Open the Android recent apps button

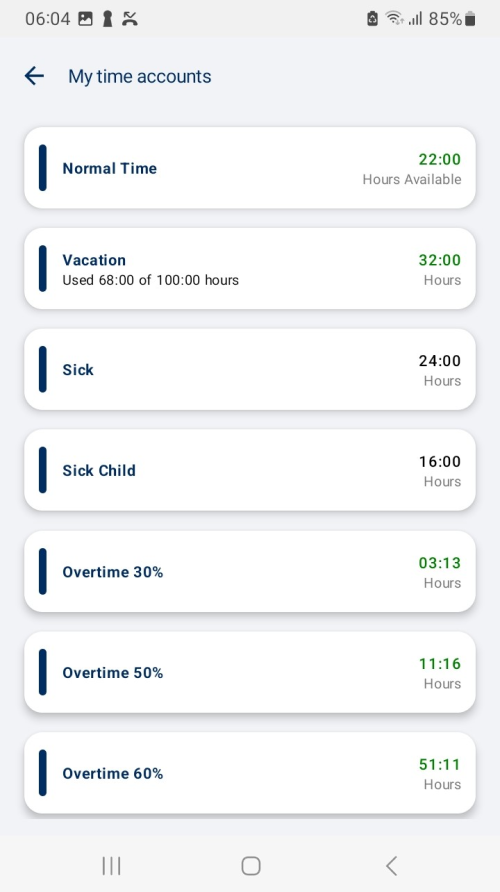(x=111, y=866)
